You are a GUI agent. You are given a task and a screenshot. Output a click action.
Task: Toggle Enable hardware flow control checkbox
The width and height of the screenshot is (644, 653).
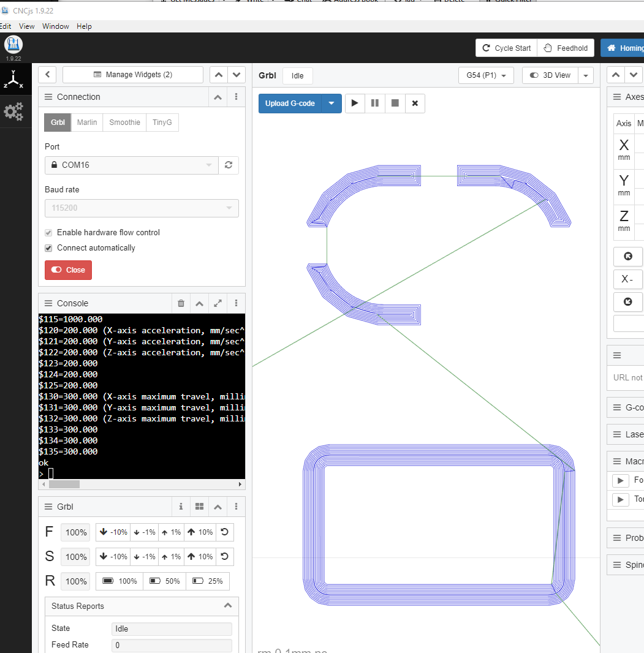[48, 232]
